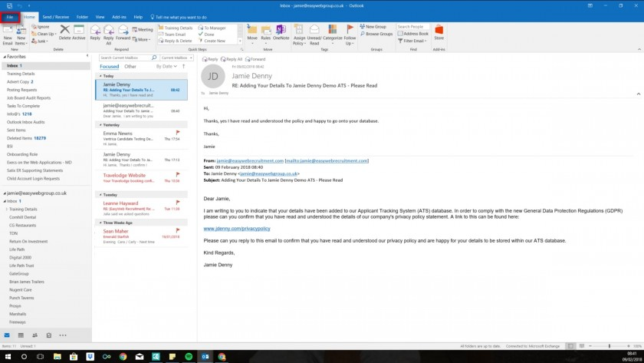This screenshot has width=644, height=363.
Task: Click the Meeting button in Respond group
Action: coord(142,30)
